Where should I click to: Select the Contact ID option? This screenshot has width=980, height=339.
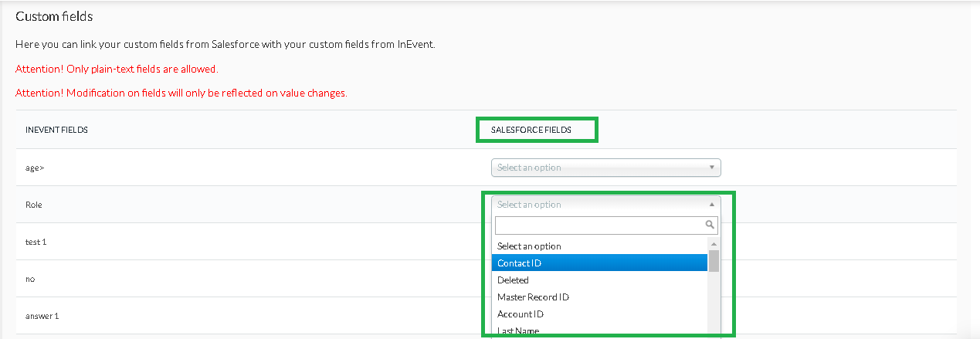tap(599, 263)
